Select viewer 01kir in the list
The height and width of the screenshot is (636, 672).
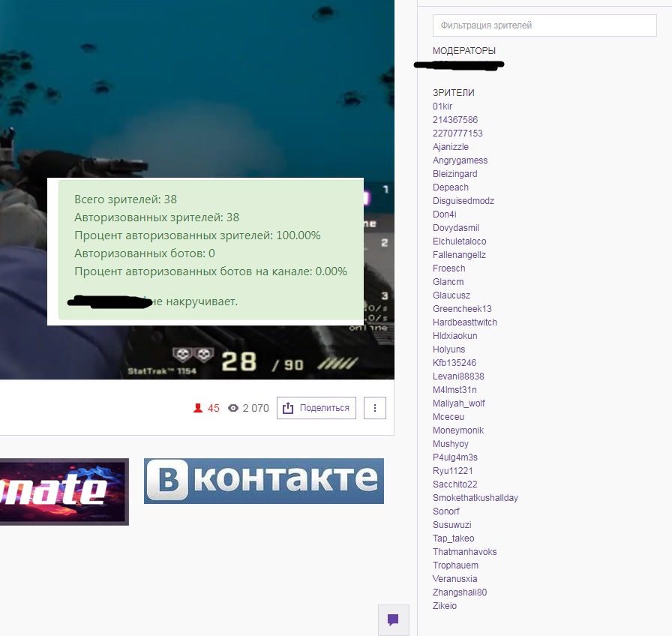point(442,106)
